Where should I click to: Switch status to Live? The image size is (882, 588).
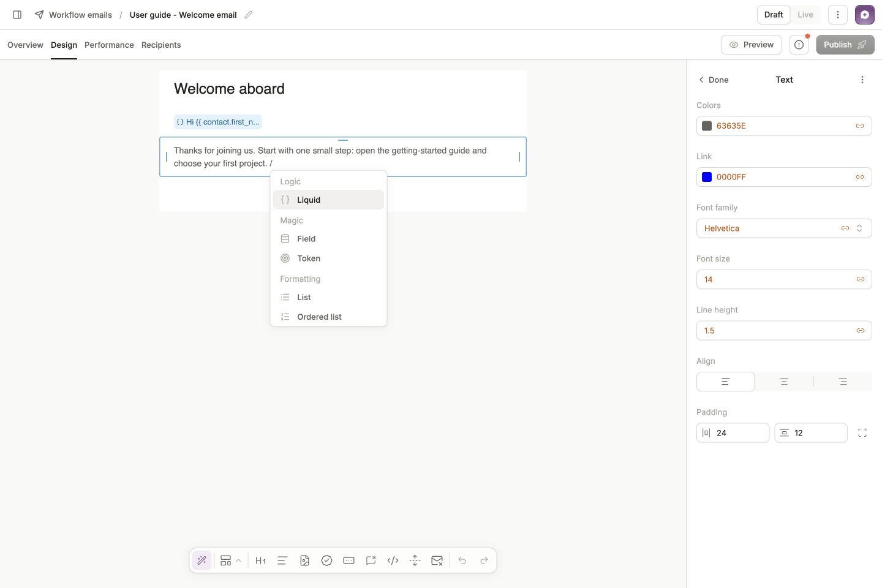coord(805,15)
